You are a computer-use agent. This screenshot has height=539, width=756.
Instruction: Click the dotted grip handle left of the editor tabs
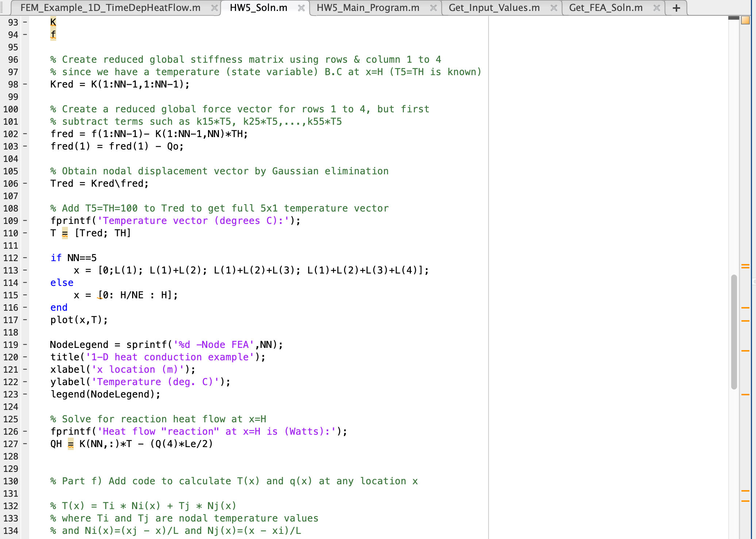point(3,7)
